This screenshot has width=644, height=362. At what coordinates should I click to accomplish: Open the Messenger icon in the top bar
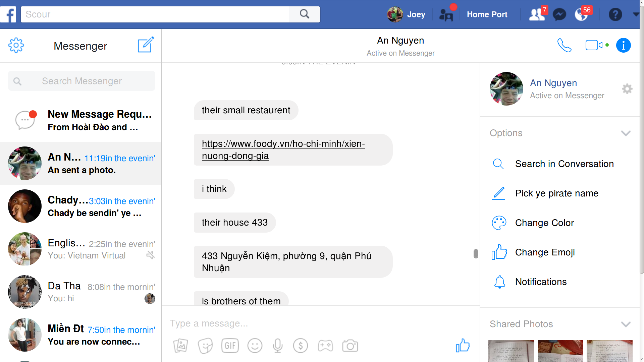coord(559,14)
